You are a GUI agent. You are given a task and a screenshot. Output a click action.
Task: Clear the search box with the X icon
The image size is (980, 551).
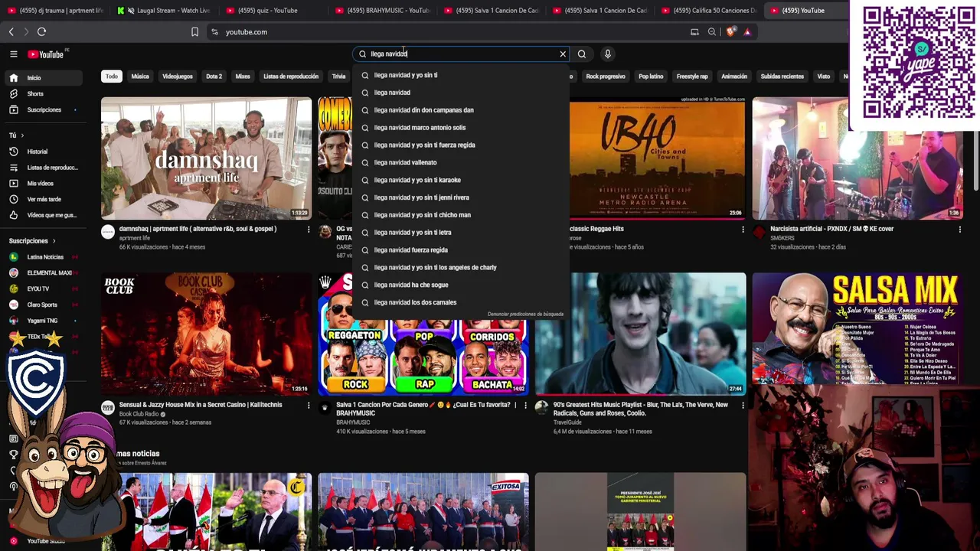[x=563, y=54]
